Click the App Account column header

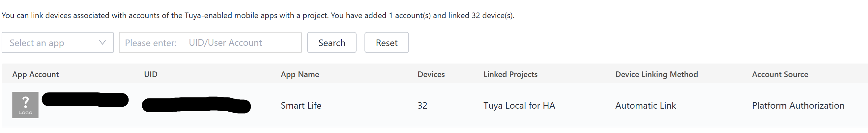coord(35,74)
